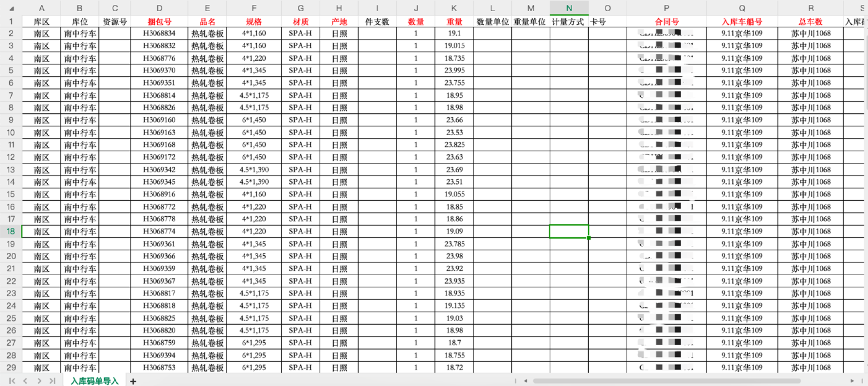The width and height of the screenshot is (868, 386).
Task: Select column P header
Action: tap(666, 8)
